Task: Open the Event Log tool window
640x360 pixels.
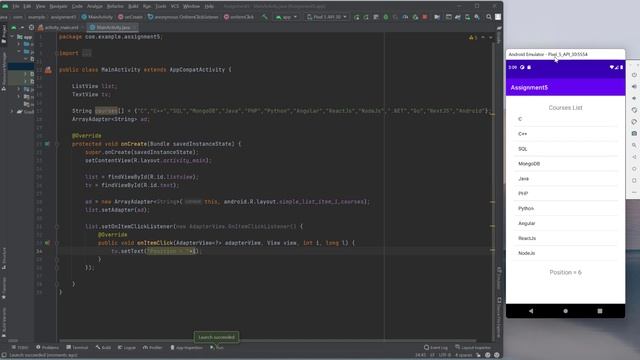Action: pyautogui.click(x=436, y=347)
